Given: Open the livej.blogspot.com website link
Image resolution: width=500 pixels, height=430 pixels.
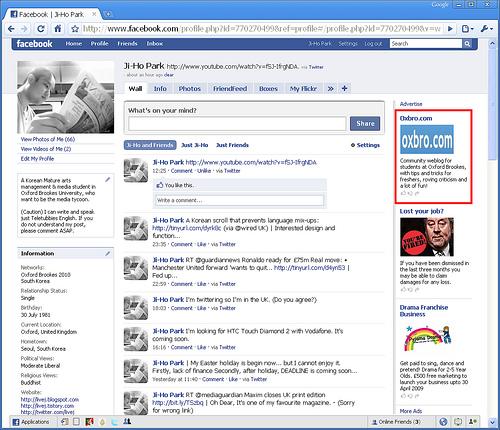Looking at the screenshot, I should coord(50,399).
